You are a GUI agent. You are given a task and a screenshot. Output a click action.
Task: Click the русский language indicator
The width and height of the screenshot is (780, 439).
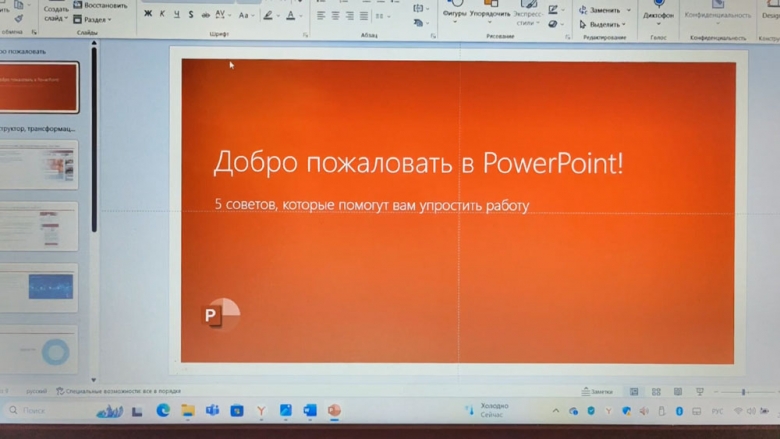point(36,391)
